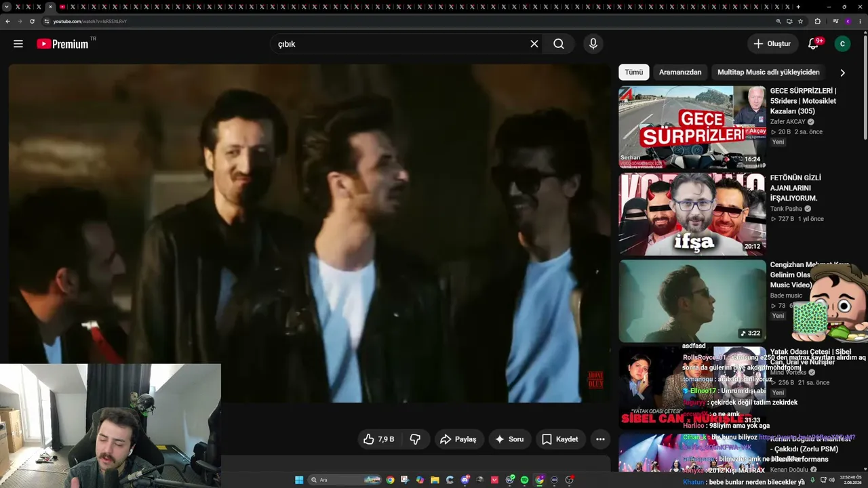
Task: Select Multitap Music adlı yükleyiciden chip
Action: [768, 73]
